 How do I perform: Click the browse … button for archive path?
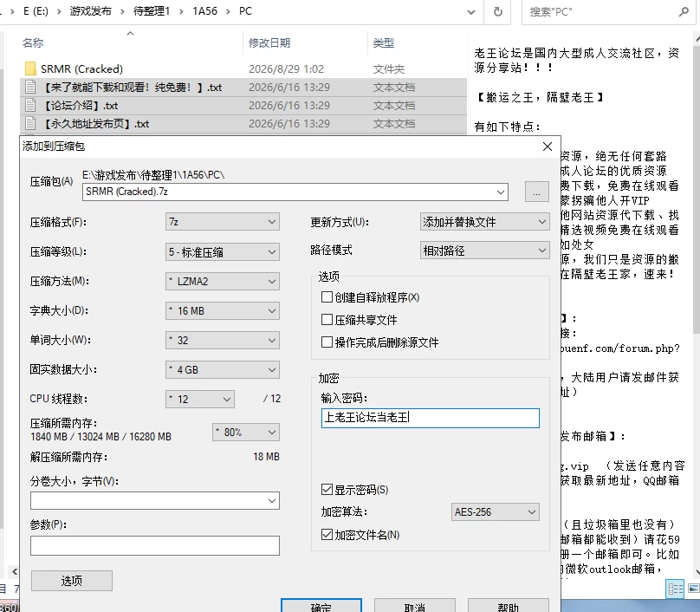pyautogui.click(x=536, y=192)
